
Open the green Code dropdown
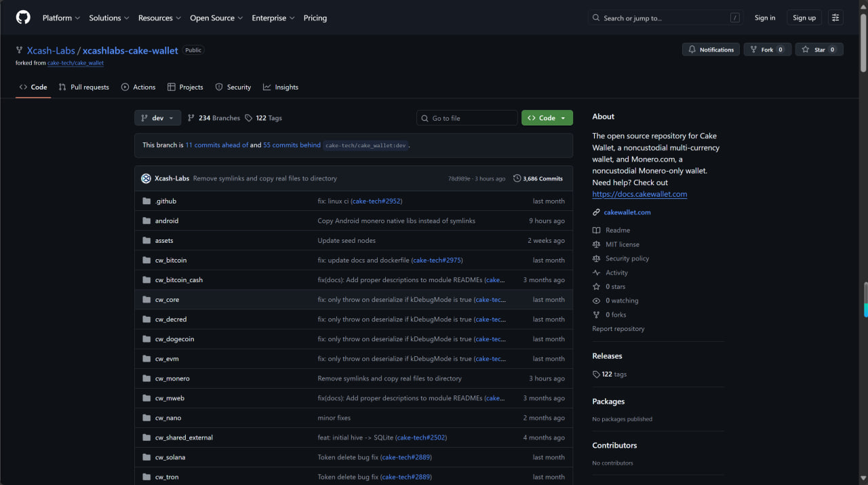pyautogui.click(x=547, y=118)
